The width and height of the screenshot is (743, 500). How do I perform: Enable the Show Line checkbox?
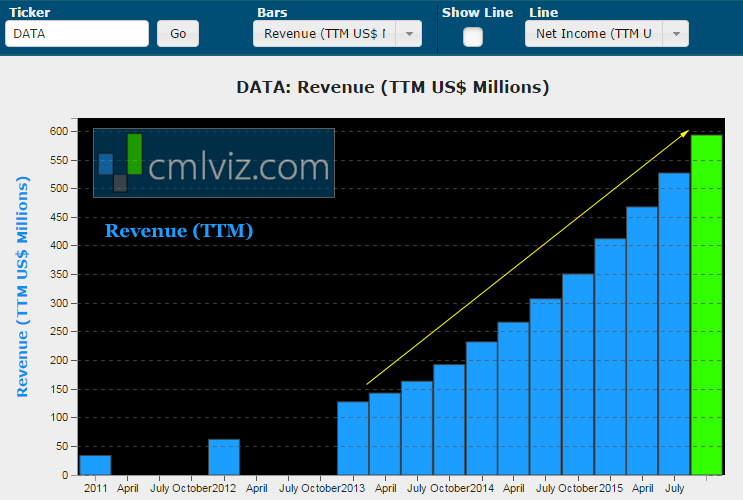click(473, 37)
